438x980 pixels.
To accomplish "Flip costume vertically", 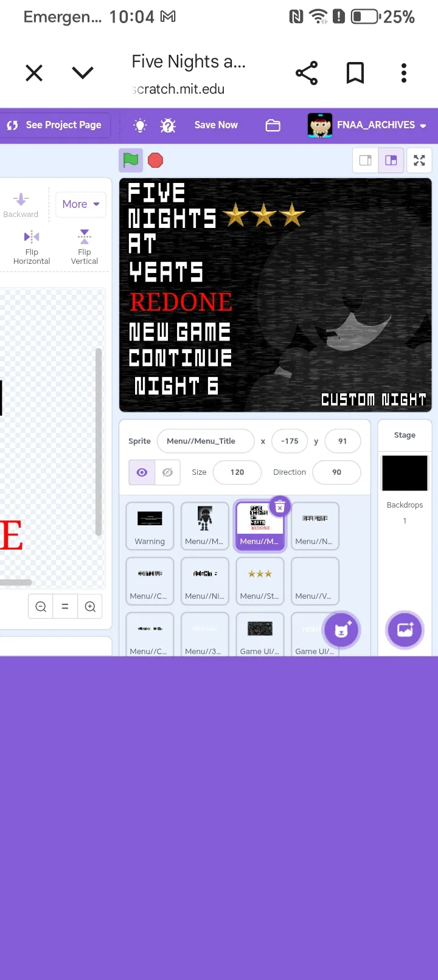I will (x=85, y=247).
